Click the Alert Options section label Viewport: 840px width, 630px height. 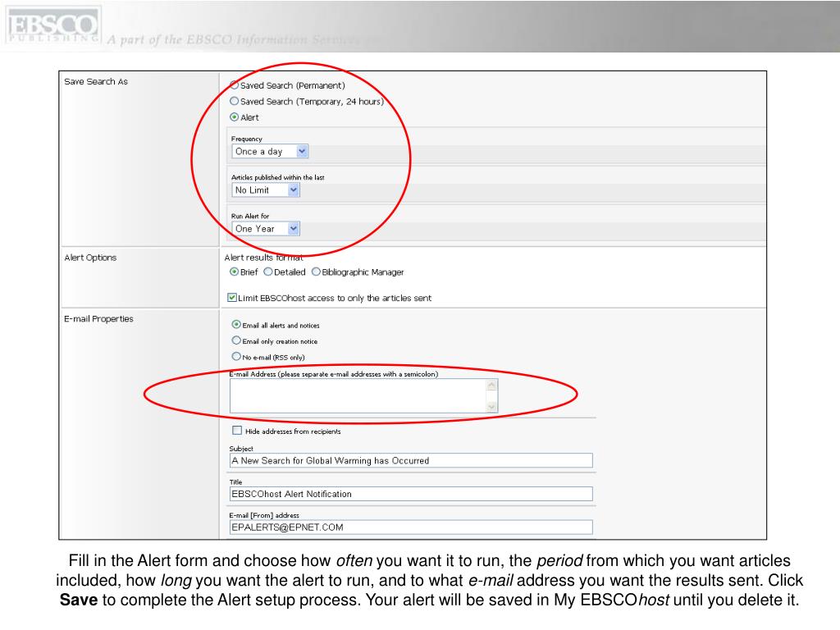pyautogui.click(x=90, y=258)
